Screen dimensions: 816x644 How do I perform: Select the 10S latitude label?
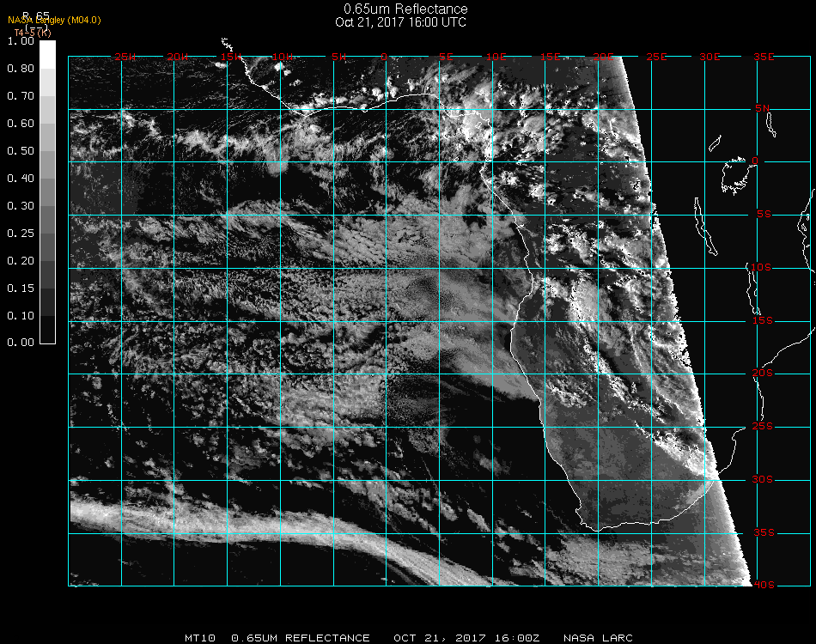click(761, 267)
